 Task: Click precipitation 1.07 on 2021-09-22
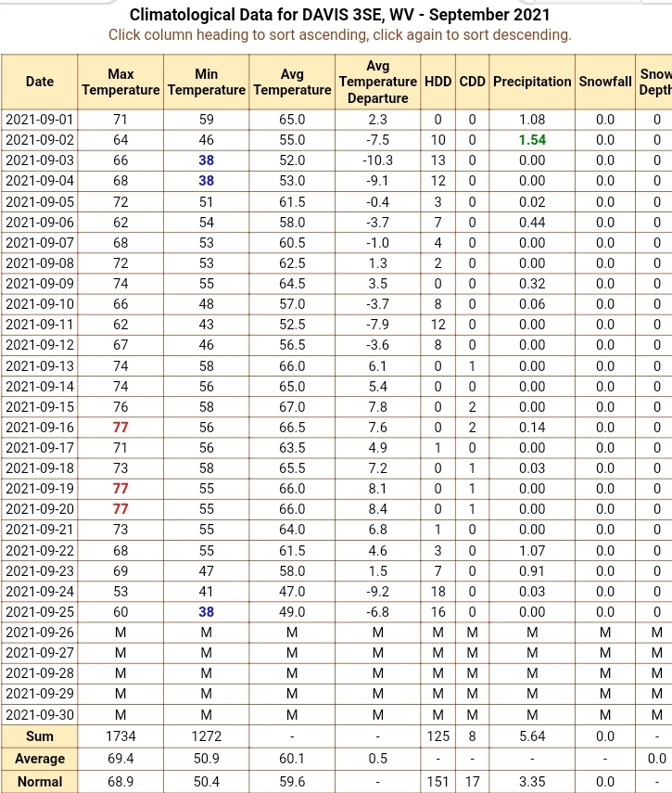(532, 550)
